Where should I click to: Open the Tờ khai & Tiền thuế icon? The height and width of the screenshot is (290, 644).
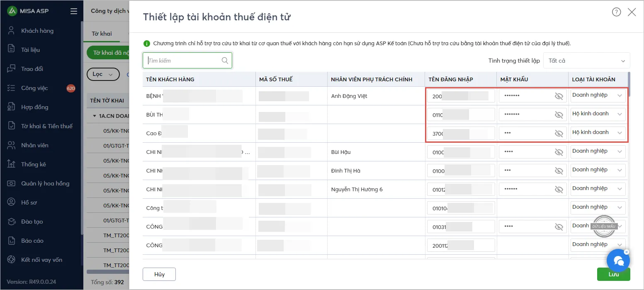pyautogui.click(x=12, y=126)
